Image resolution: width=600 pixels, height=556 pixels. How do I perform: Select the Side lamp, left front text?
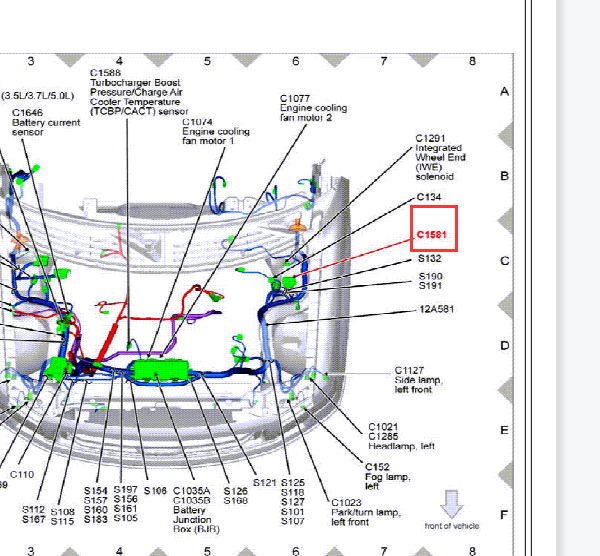coord(418,385)
